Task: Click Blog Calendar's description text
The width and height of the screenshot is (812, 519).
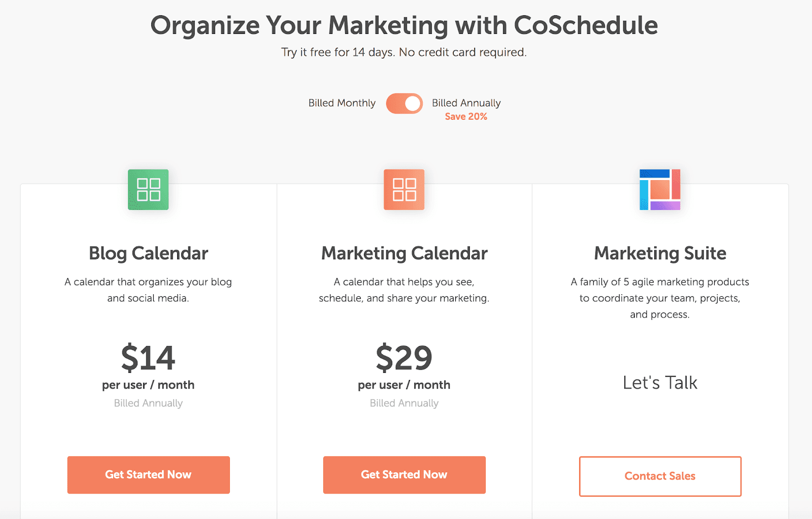Action: [x=148, y=290]
